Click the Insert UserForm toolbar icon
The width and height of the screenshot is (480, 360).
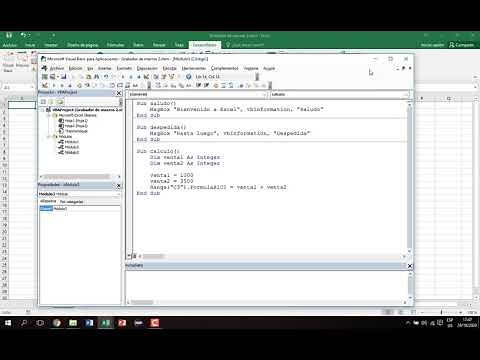(x=52, y=77)
